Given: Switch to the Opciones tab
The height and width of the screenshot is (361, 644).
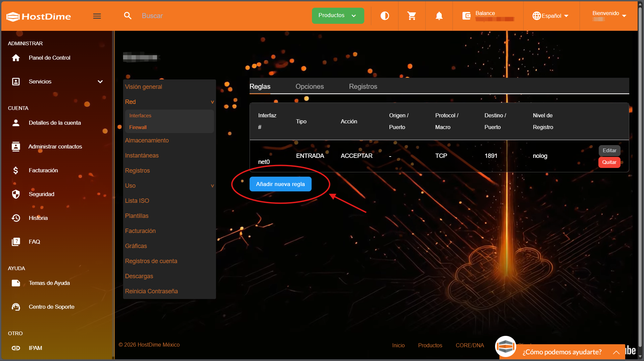Looking at the screenshot, I should click(309, 86).
